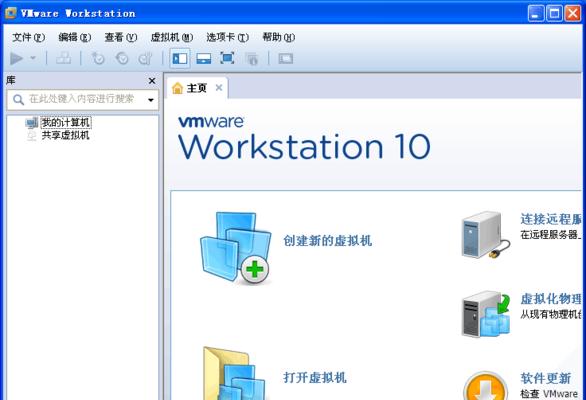Select 共享虚拟机 in the library tree

(x=65, y=135)
